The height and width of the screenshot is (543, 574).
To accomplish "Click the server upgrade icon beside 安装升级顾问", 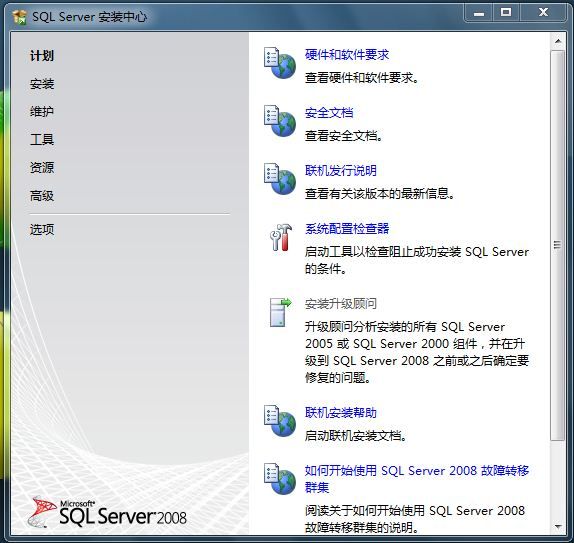I will (280, 312).
